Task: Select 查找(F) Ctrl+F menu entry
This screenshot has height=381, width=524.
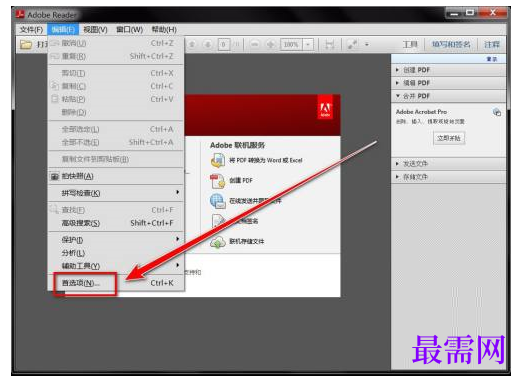Action: pos(116,210)
